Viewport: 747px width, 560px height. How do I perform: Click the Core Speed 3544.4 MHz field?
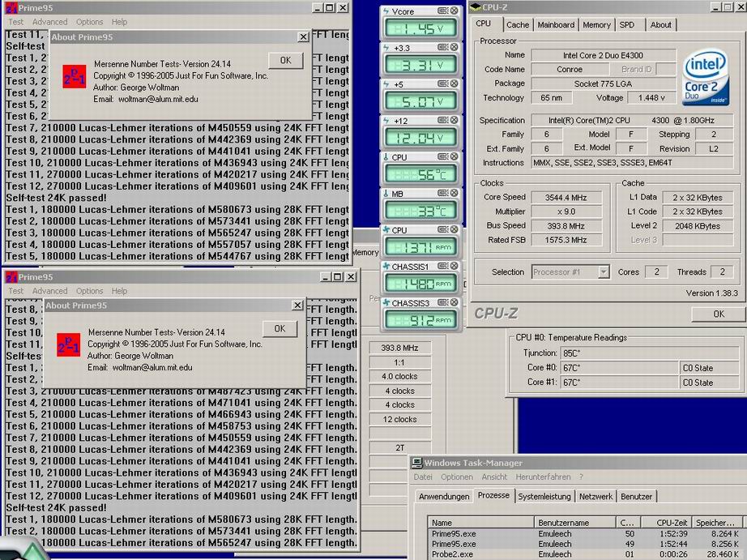[566, 197]
